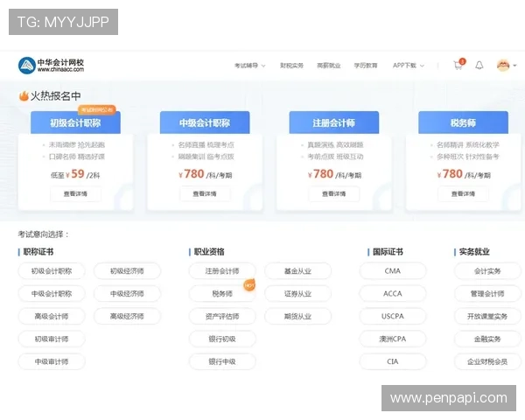Image resolution: width=525 pixels, height=420 pixels.
Task: Select the CMA international certificate
Action: (393, 271)
